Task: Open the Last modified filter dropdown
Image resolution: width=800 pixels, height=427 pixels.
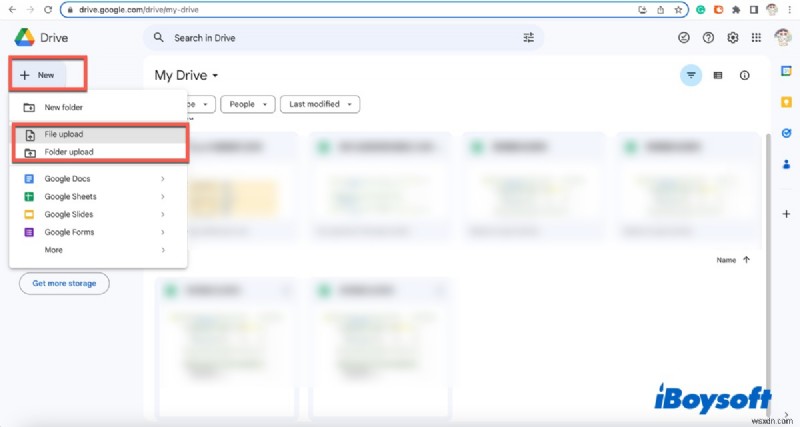Action: coord(320,104)
